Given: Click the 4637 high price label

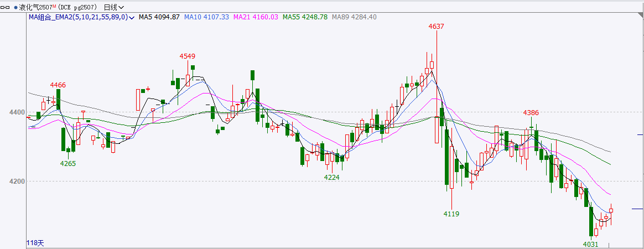Looking at the screenshot, I should (x=436, y=27).
